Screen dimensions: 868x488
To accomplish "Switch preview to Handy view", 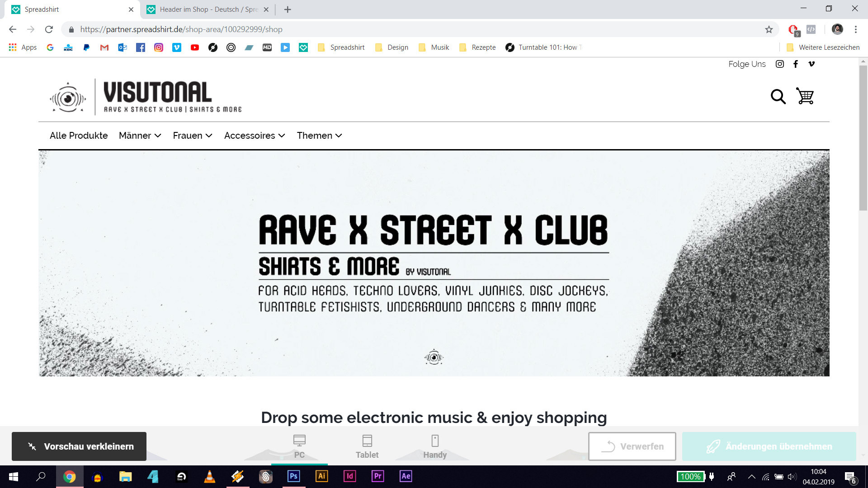I will click(435, 446).
